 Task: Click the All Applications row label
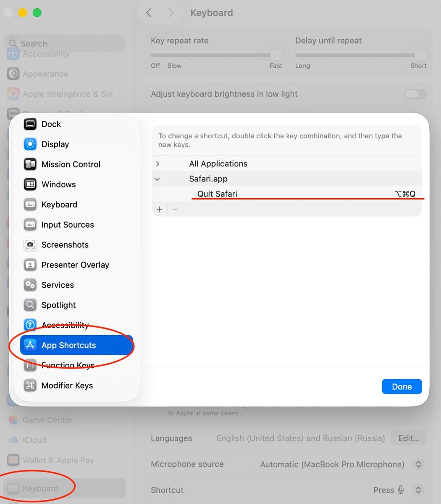218,164
